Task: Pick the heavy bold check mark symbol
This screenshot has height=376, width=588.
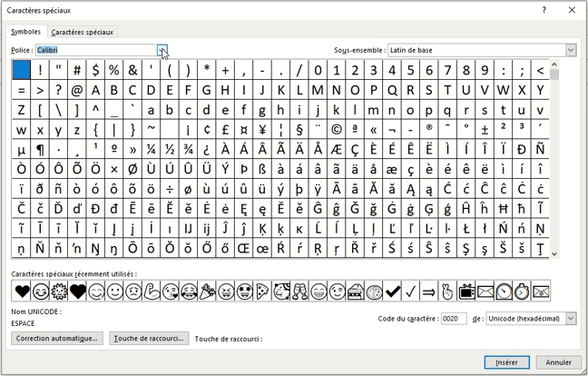Action: (x=393, y=292)
